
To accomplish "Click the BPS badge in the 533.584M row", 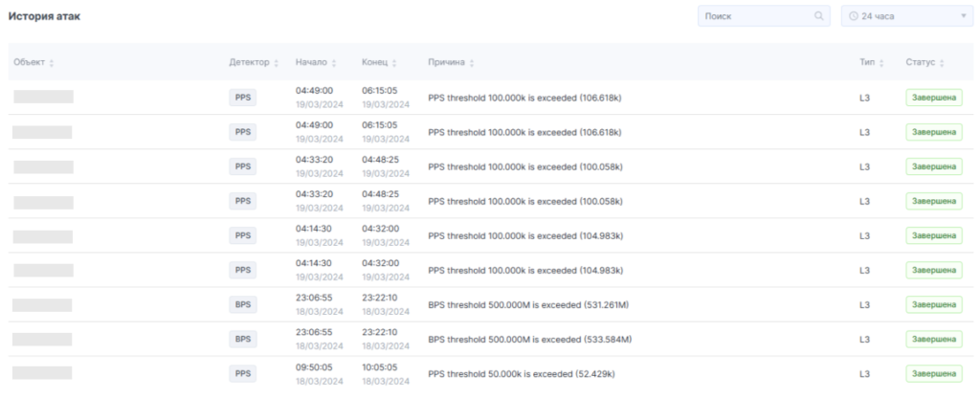I will [242, 339].
